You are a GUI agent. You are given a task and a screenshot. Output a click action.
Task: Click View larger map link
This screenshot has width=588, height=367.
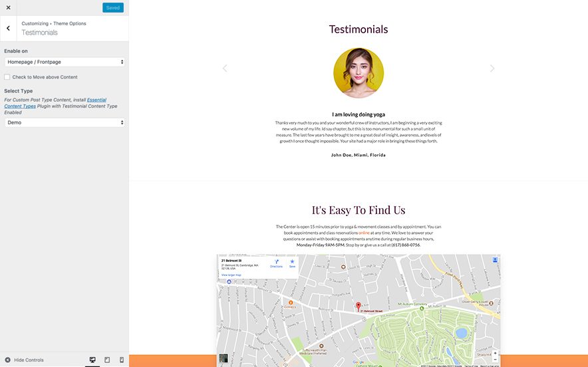232,275
